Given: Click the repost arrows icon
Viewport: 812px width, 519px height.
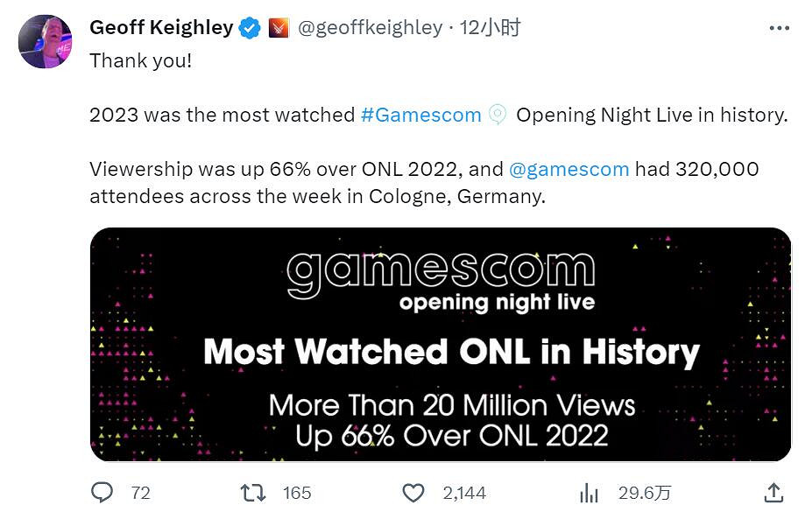Looking at the screenshot, I should [253, 493].
